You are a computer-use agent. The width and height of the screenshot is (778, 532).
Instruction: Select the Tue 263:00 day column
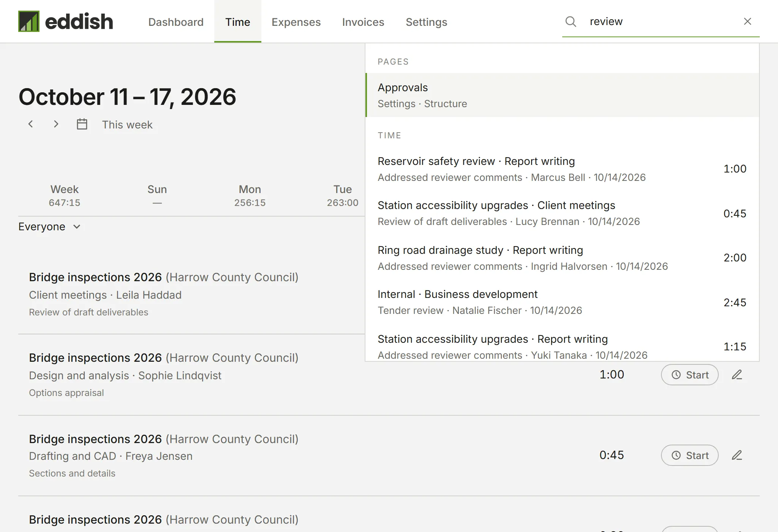click(x=343, y=196)
